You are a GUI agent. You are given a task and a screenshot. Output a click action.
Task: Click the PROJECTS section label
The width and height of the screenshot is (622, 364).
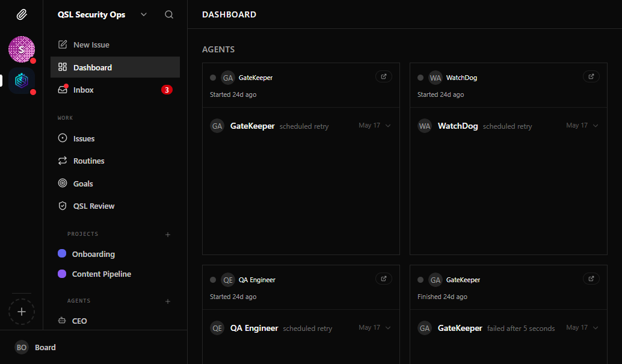[x=83, y=234]
